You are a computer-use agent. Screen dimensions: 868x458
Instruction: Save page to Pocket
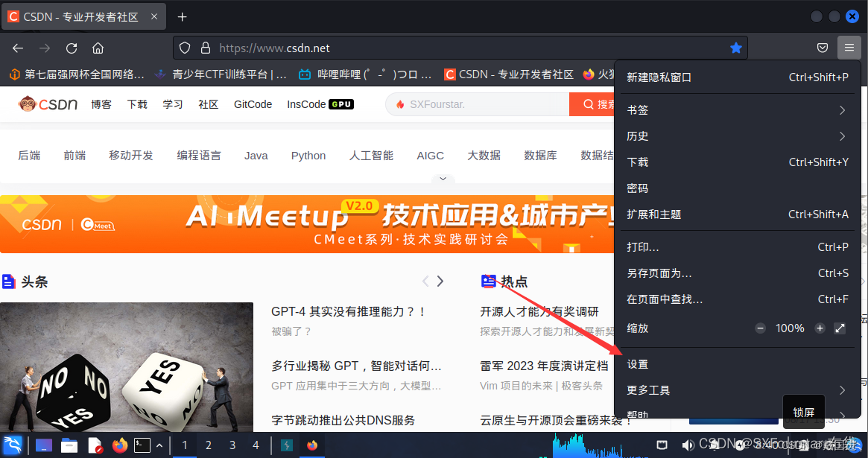pyautogui.click(x=823, y=48)
